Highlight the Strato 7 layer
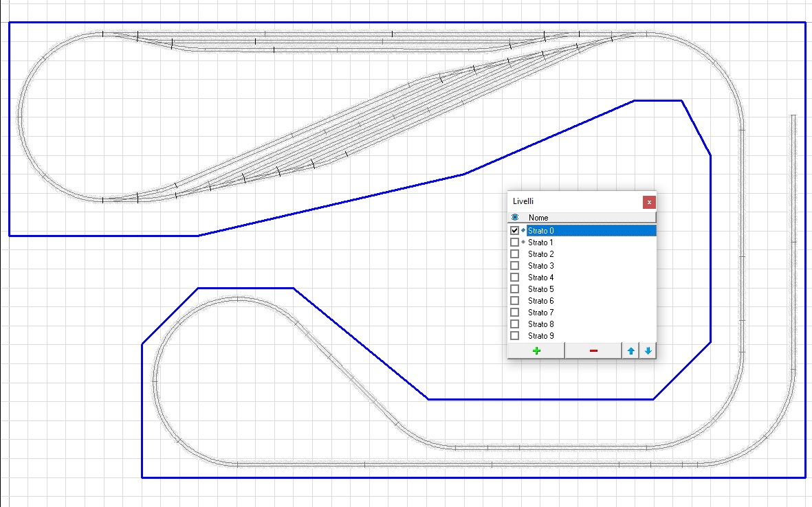The image size is (812, 507). click(540, 313)
